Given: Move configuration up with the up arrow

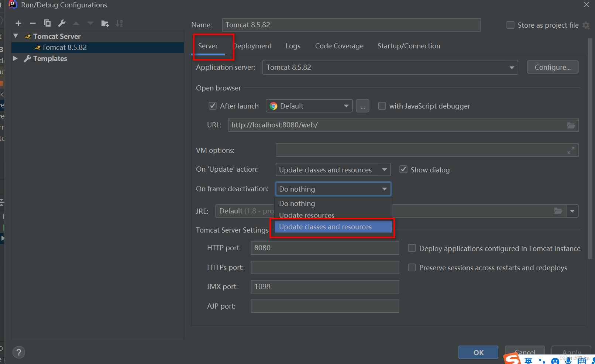Looking at the screenshot, I should pos(76,23).
